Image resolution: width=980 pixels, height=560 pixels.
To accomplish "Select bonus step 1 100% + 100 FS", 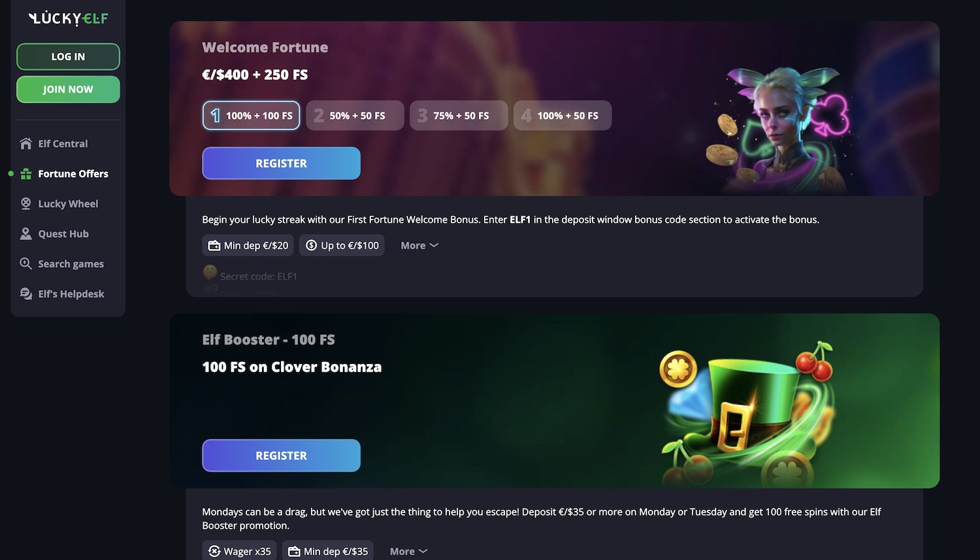I will (x=251, y=115).
